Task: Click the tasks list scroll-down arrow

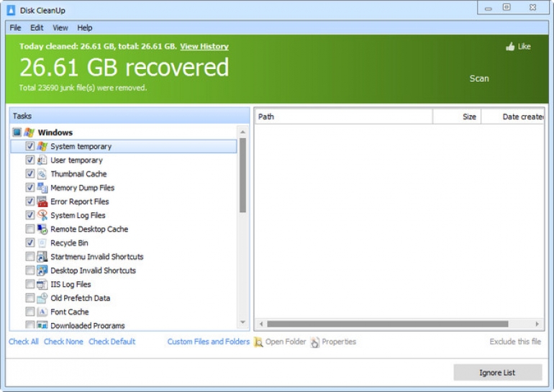Action: 242,322
